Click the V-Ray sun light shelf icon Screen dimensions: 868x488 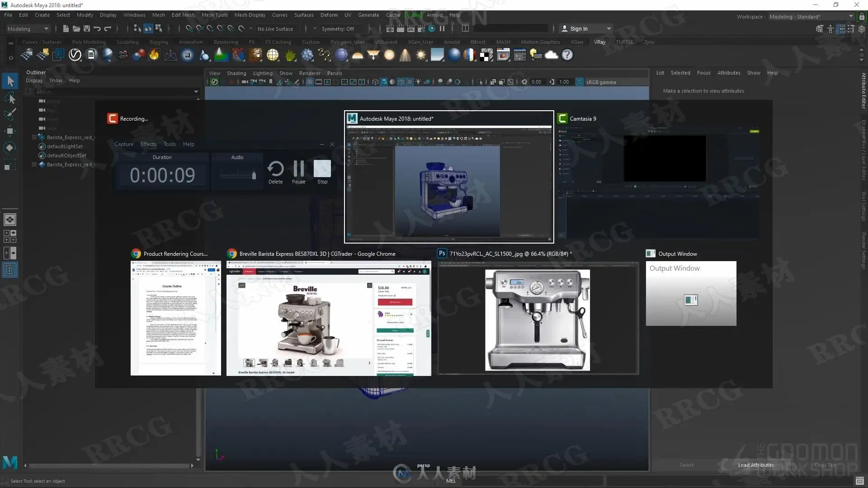point(421,55)
